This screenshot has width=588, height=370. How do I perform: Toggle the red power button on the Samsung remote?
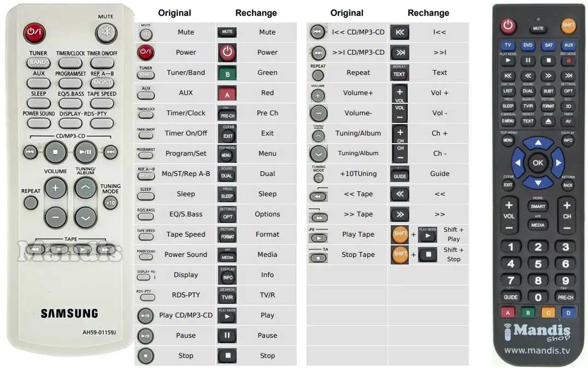[x=34, y=33]
